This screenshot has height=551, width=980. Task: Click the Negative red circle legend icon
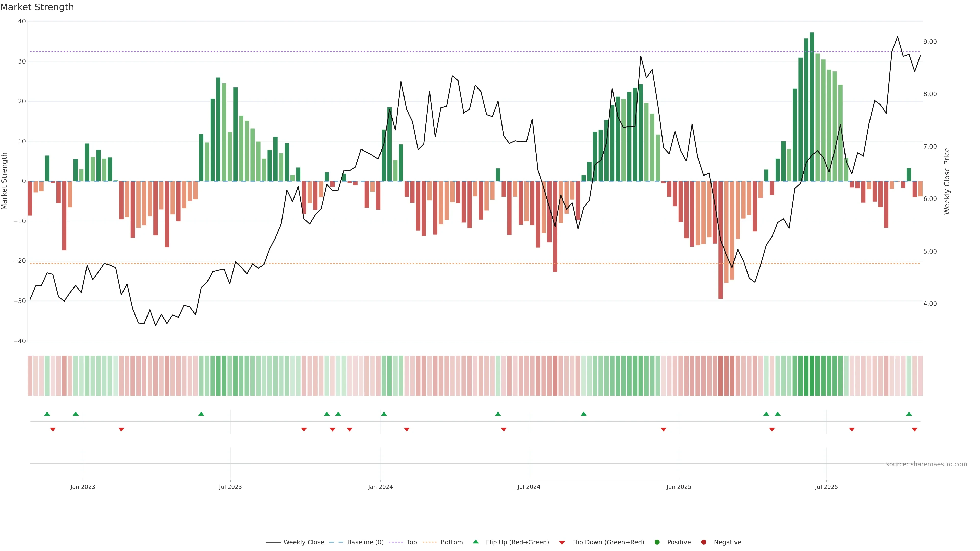pos(703,542)
